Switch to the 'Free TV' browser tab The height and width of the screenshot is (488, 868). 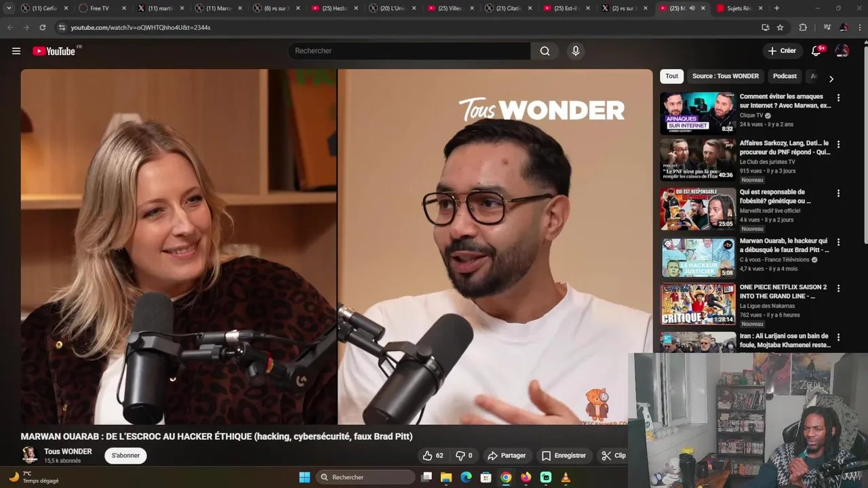[x=99, y=8]
